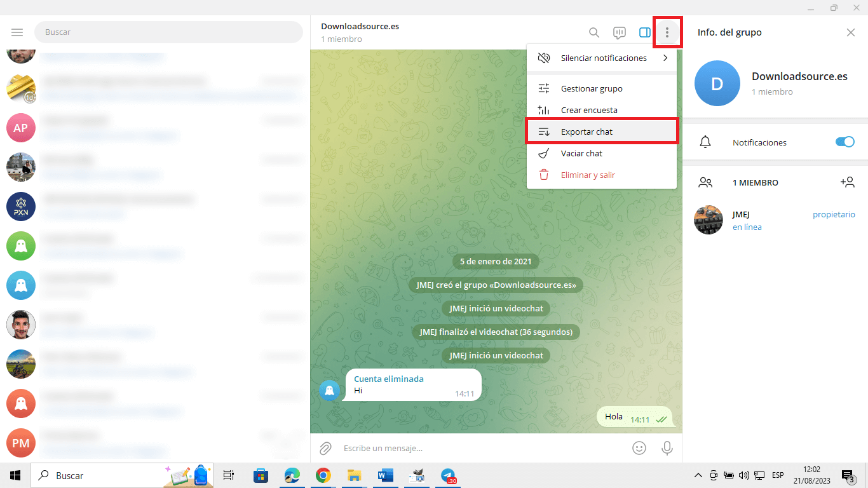This screenshot has width=868, height=488.
Task: Click the Hola sent message bubble
Action: [634, 417]
